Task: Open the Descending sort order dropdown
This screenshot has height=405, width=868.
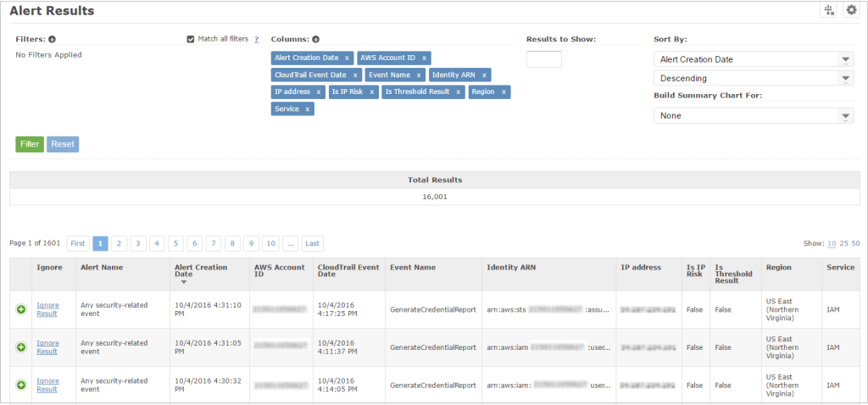Action: [x=754, y=78]
